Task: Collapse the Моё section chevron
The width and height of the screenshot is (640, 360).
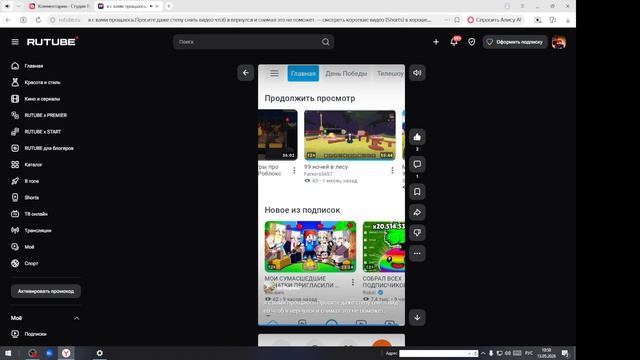Action: click(76, 318)
